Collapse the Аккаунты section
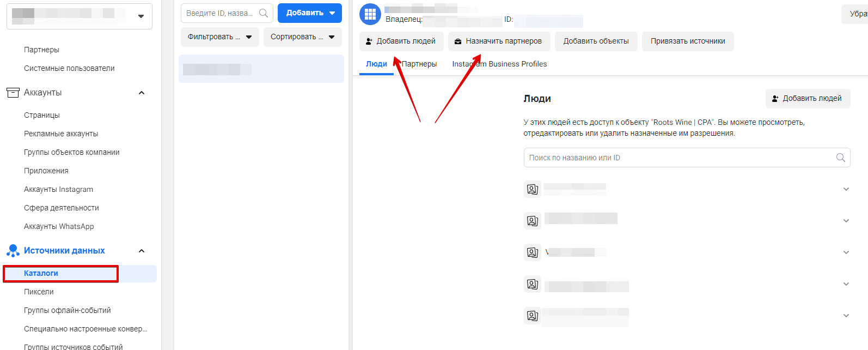This screenshot has width=868, height=350. [x=142, y=93]
